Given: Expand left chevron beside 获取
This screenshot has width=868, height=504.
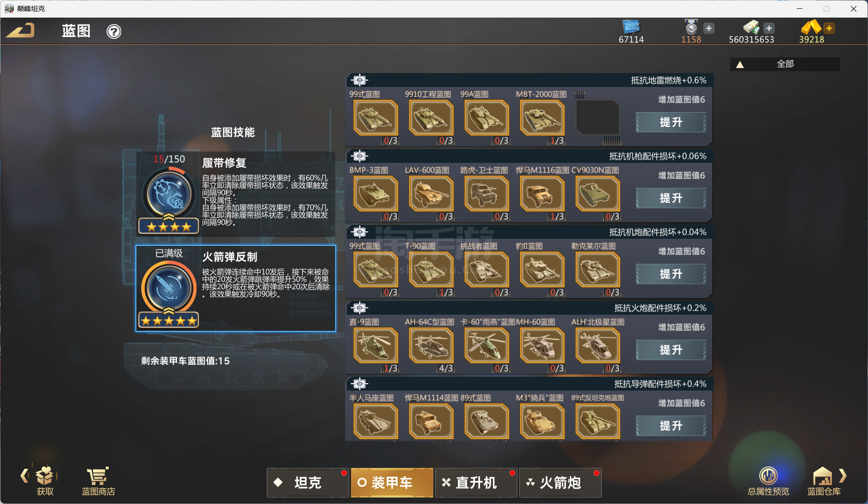Looking at the screenshot, I should [25, 475].
